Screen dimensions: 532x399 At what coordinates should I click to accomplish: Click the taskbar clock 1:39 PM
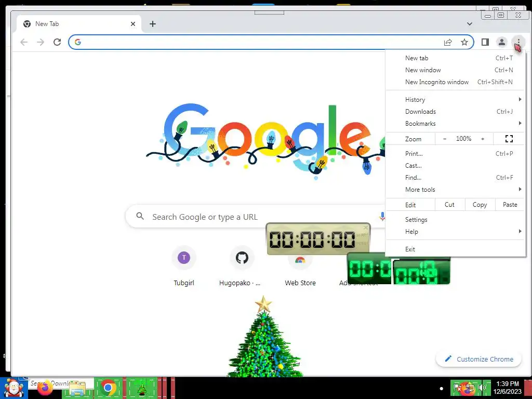(507, 388)
